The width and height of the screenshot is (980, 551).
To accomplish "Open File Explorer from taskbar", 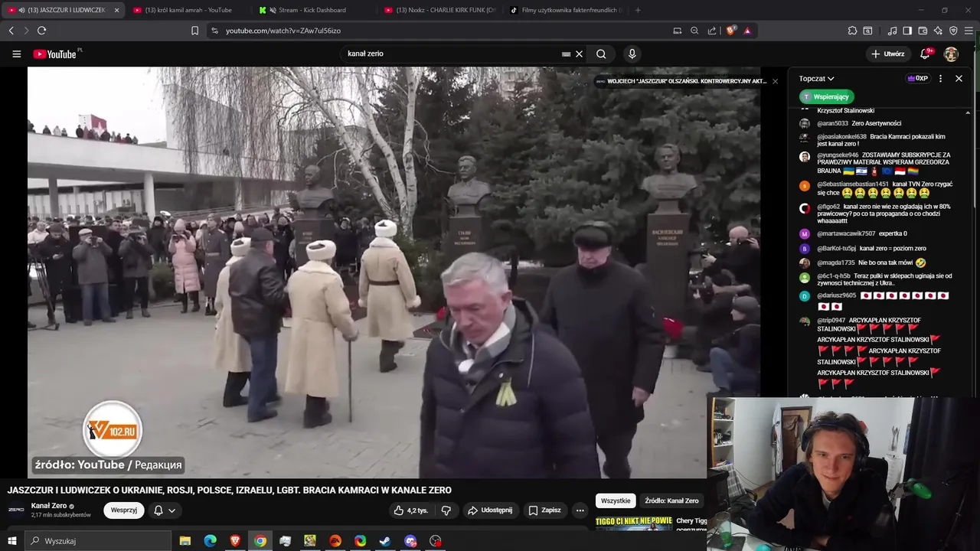I will click(185, 541).
